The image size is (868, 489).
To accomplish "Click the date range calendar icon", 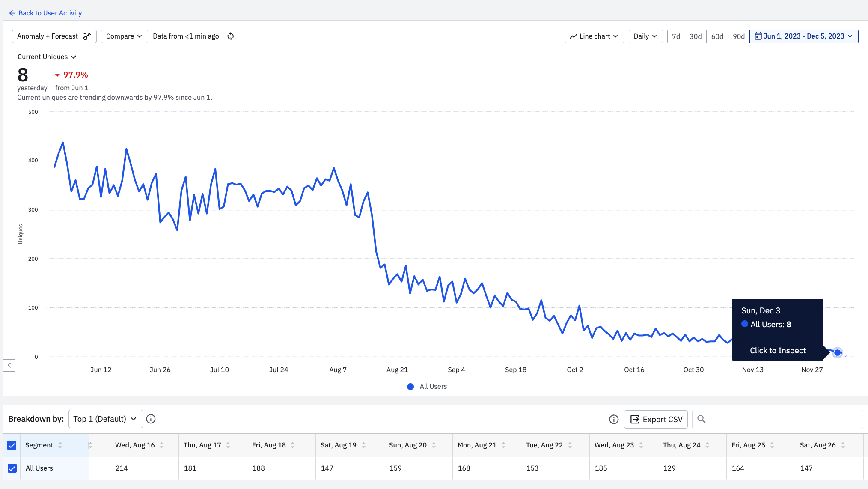I will point(758,36).
